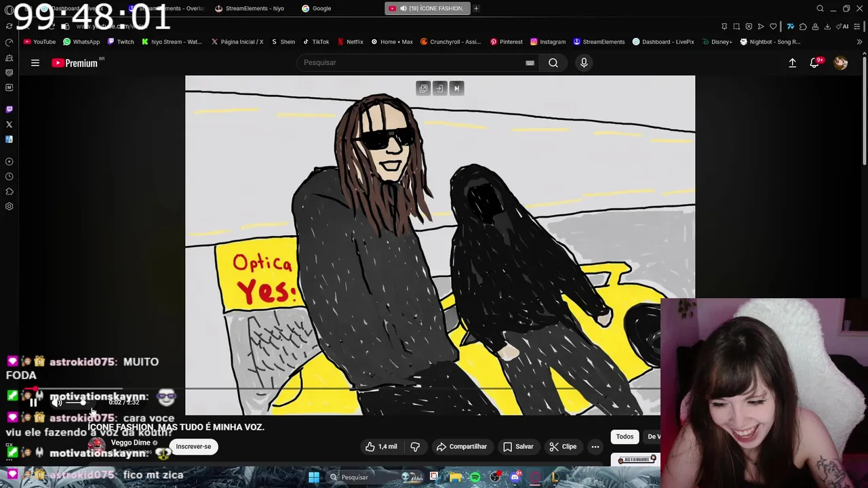Open the on-screen keyboard icon in search box
Screen dimensions: 868x488
pos(530,63)
